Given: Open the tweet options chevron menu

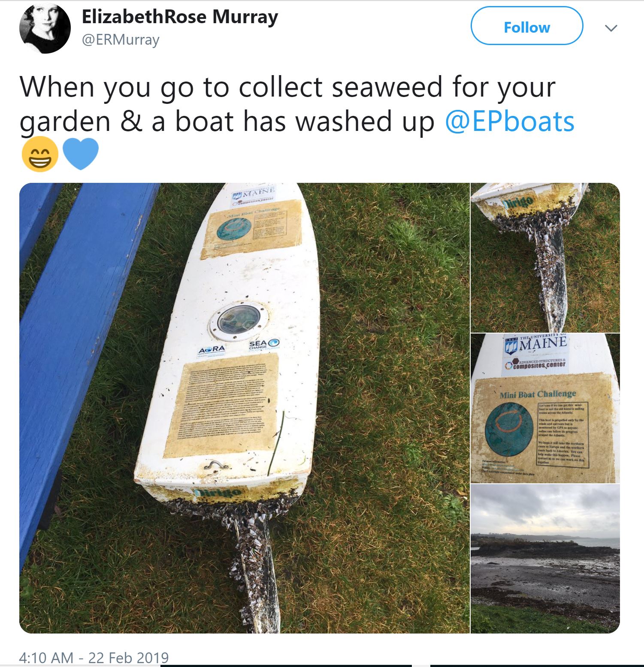Looking at the screenshot, I should [611, 28].
